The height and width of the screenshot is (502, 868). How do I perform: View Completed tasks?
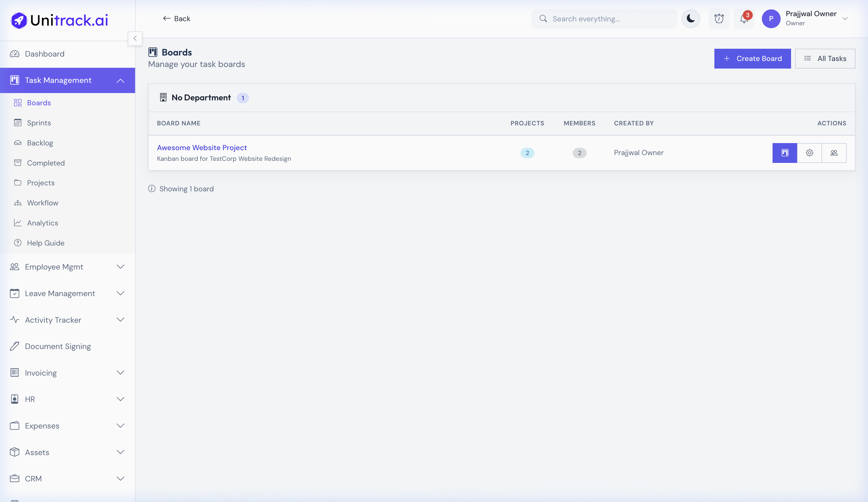(46, 163)
